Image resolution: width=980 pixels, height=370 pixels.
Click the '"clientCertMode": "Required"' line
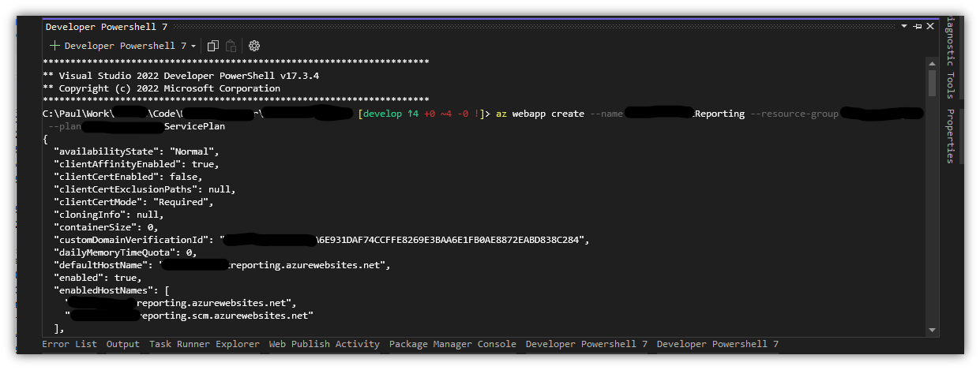pos(133,202)
